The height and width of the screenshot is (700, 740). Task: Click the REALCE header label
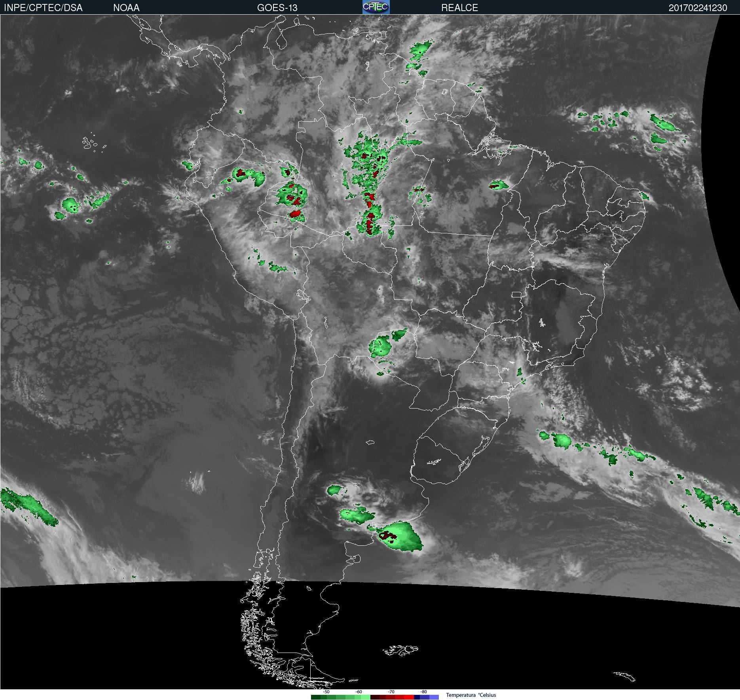pyautogui.click(x=459, y=8)
